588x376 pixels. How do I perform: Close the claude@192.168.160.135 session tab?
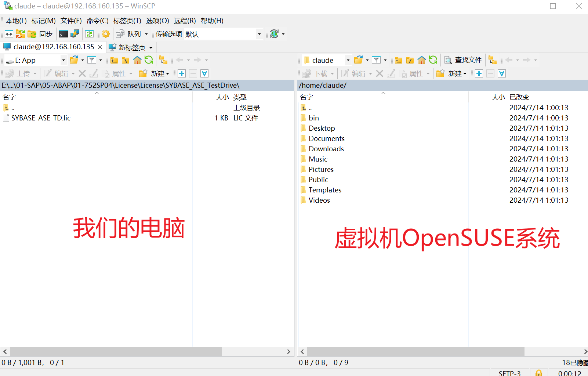[x=100, y=47]
